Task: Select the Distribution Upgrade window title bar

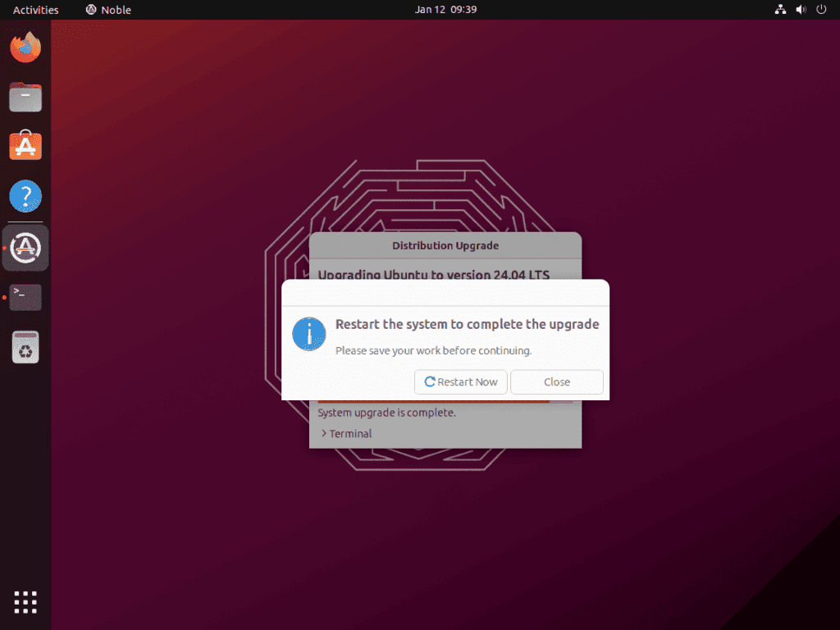Action: point(445,245)
